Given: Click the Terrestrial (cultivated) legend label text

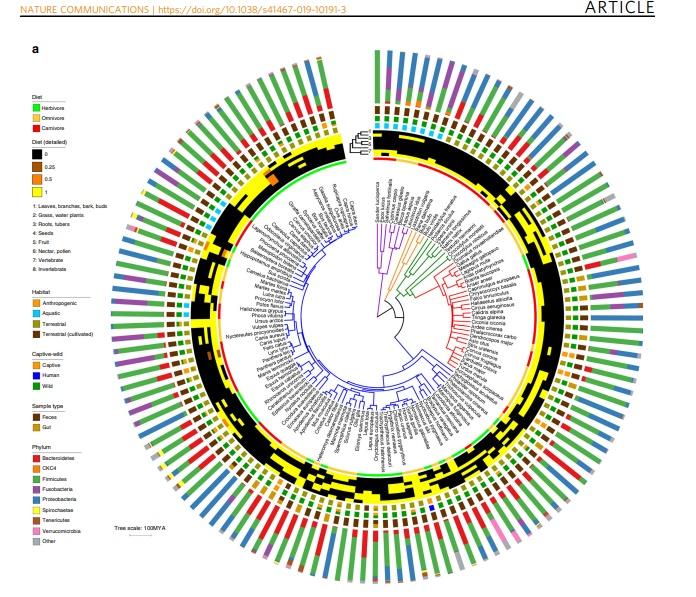Looking at the screenshot, I should point(67,334).
